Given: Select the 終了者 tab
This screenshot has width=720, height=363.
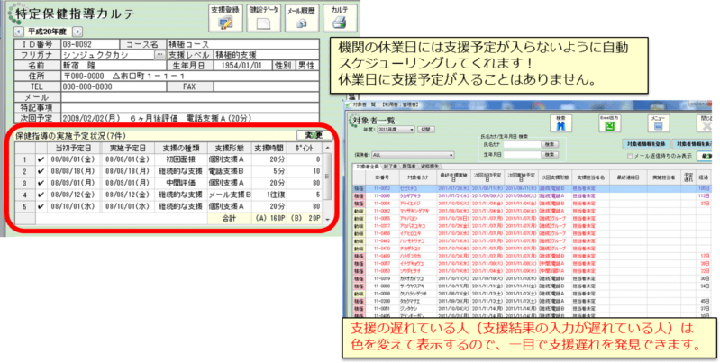Looking at the screenshot, I should point(391,166).
